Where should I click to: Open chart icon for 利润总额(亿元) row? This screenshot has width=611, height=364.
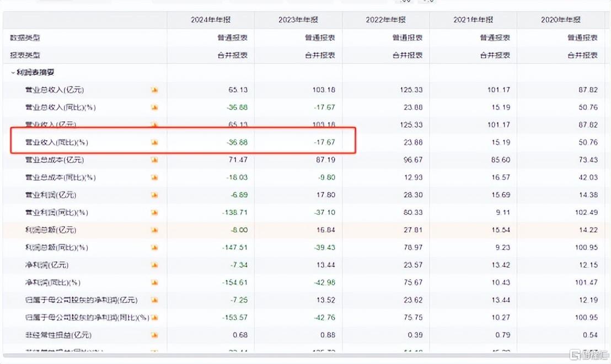(155, 231)
